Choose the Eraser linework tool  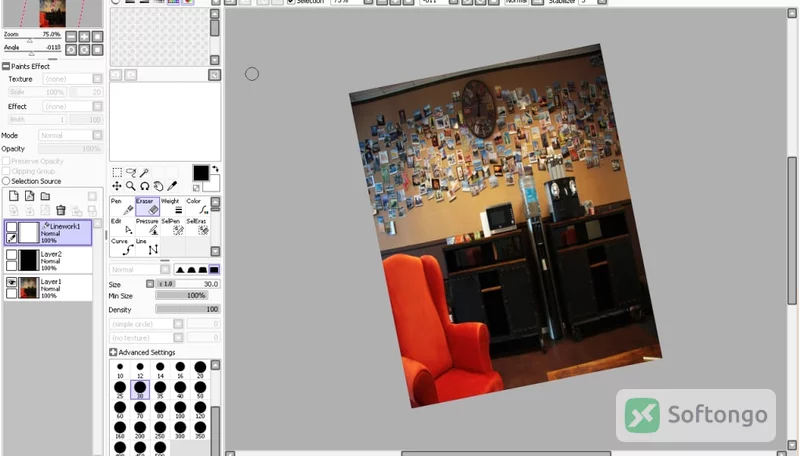pos(147,207)
